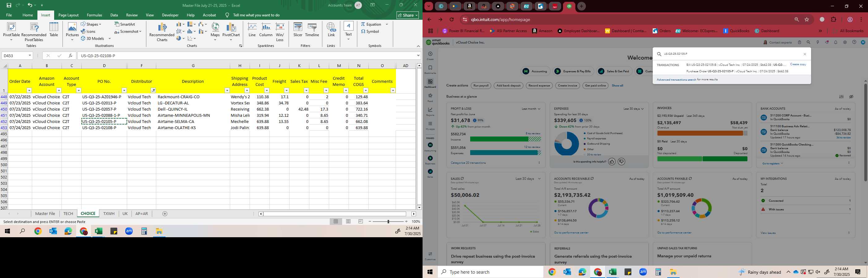Image resolution: width=868 pixels, height=278 pixels.
Task: Switch Excel to Page Break Preview
Action: pyautogui.click(x=361, y=221)
